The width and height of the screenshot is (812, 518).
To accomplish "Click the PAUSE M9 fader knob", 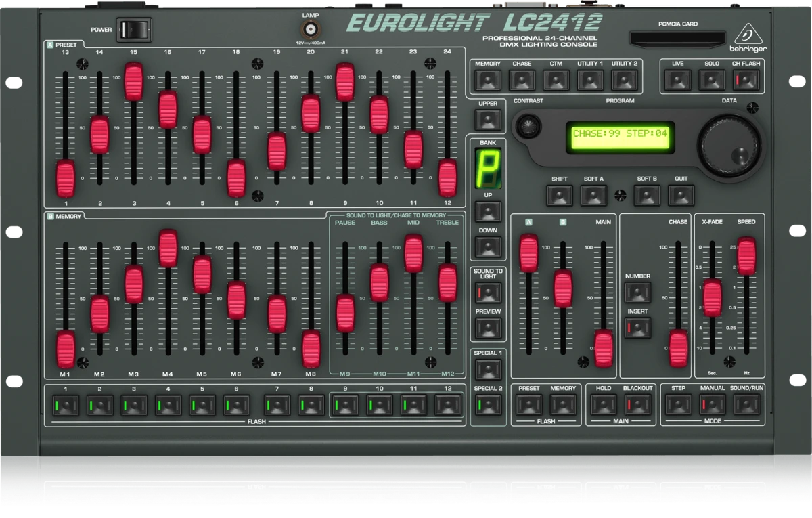I will coord(345,314).
